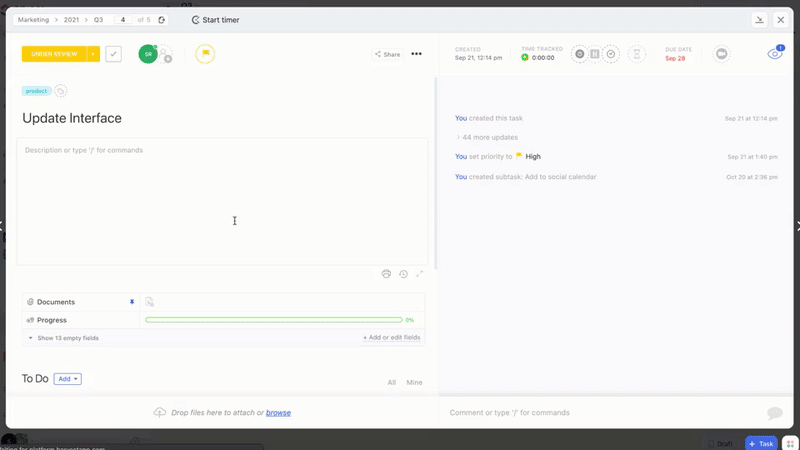Open Marketing in breadcrumb

(x=33, y=20)
